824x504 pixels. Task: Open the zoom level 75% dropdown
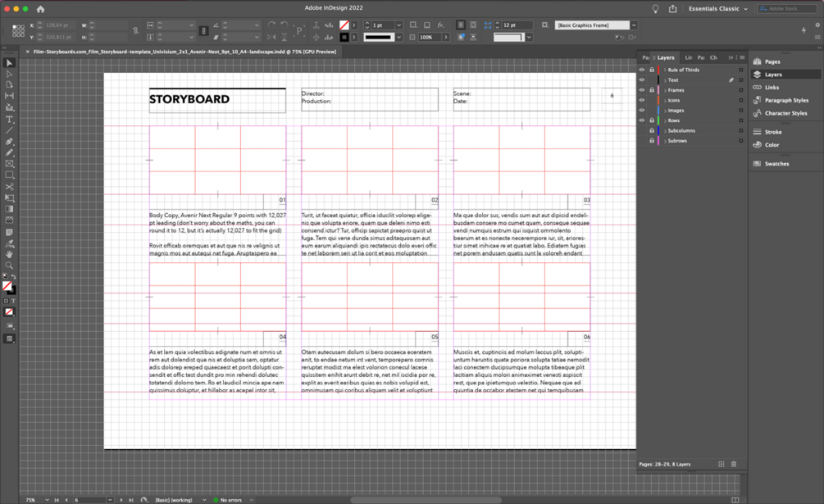47,500
